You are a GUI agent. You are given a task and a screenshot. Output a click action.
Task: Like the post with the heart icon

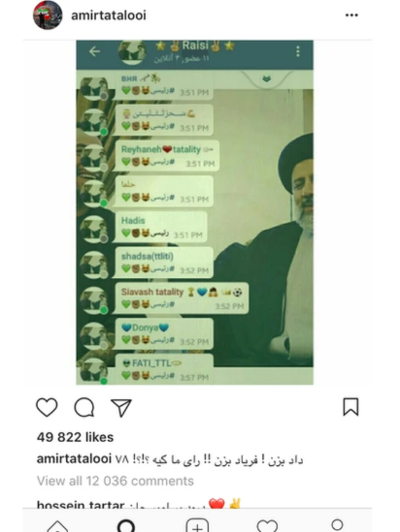(47, 406)
